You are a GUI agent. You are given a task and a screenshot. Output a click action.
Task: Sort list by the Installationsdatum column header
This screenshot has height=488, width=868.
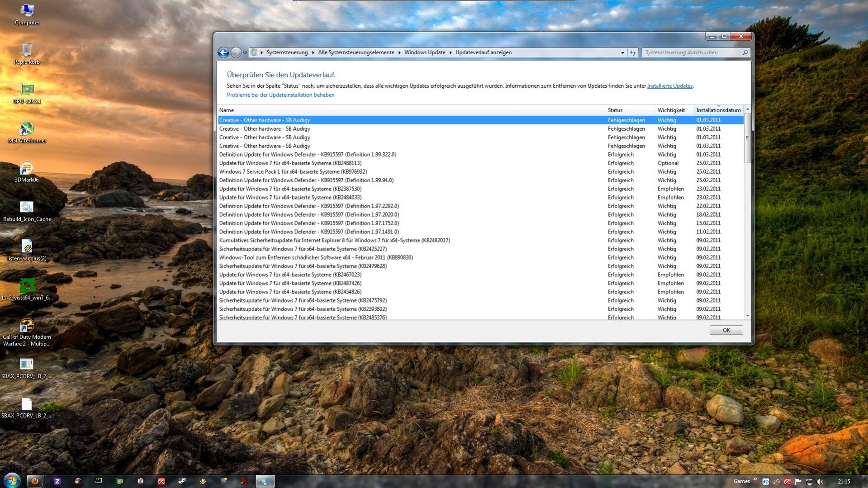[x=718, y=110]
